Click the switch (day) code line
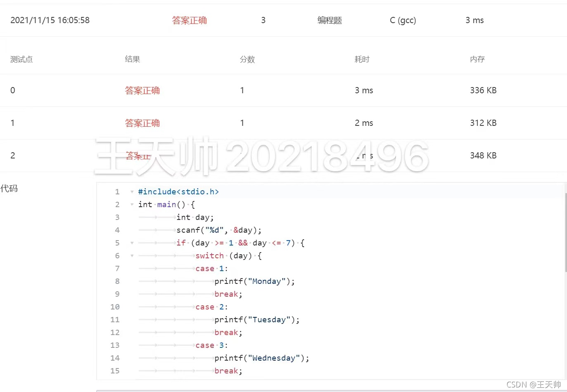This screenshot has height=392, width=567. click(x=228, y=256)
